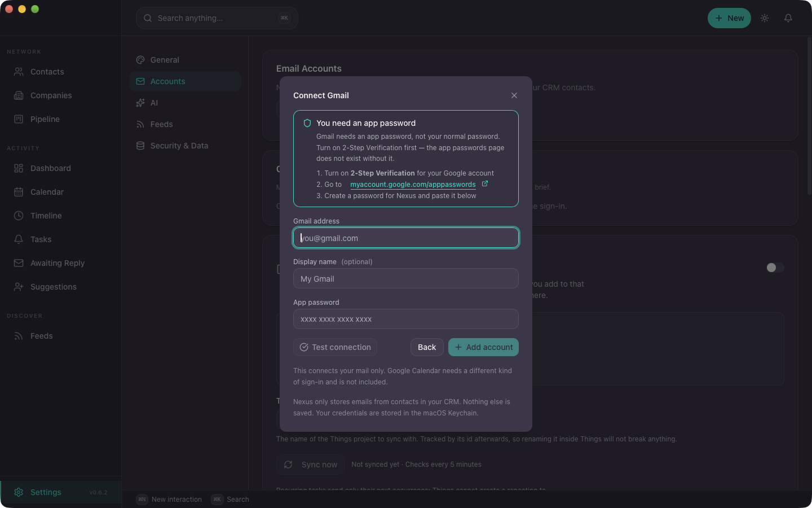Select the AI settings tab
This screenshot has height=508, width=812.
[185, 103]
